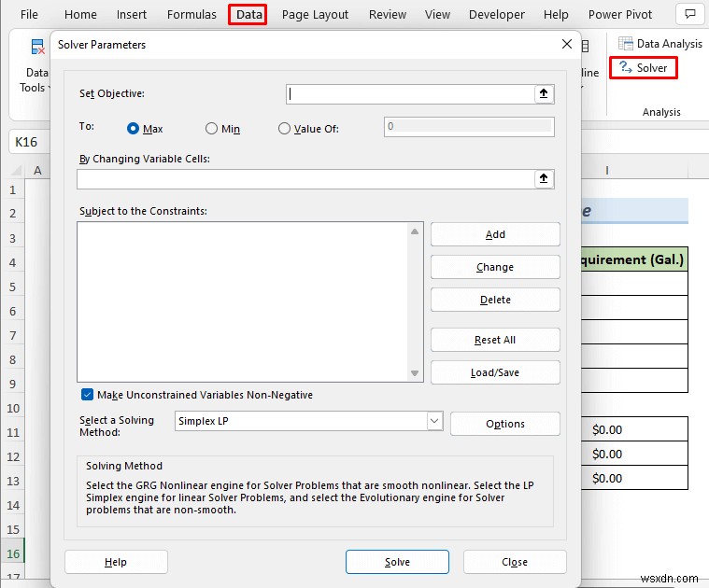
Task: Click inside the constraints list box
Action: coord(243,301)
